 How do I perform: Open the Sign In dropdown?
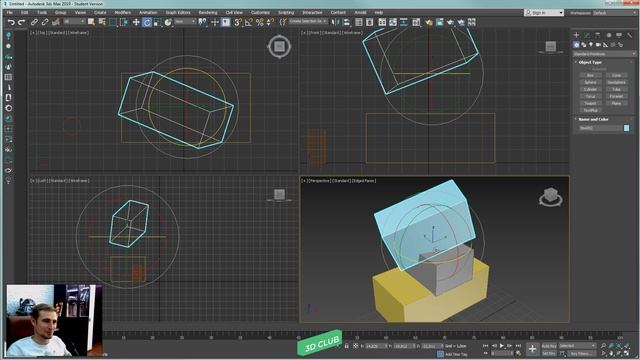coord(544,13)
